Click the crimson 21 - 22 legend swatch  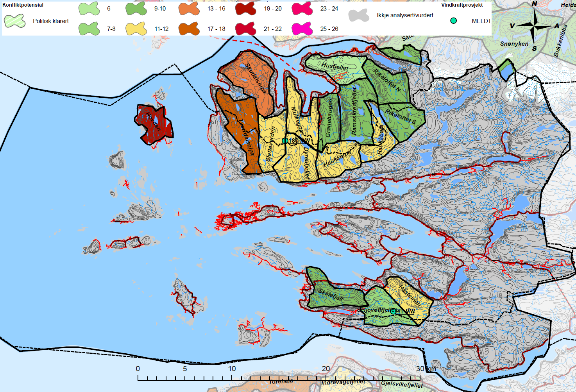246,29
